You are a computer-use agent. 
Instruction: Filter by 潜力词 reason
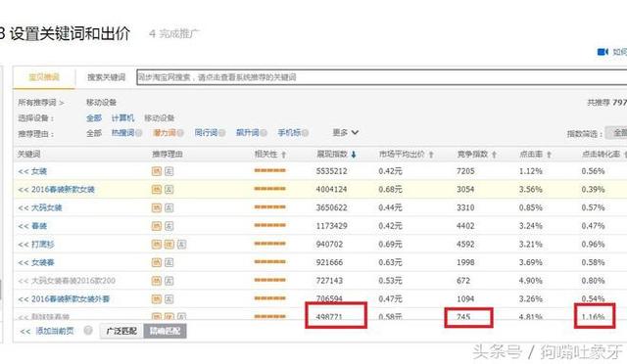click(165, 133)
